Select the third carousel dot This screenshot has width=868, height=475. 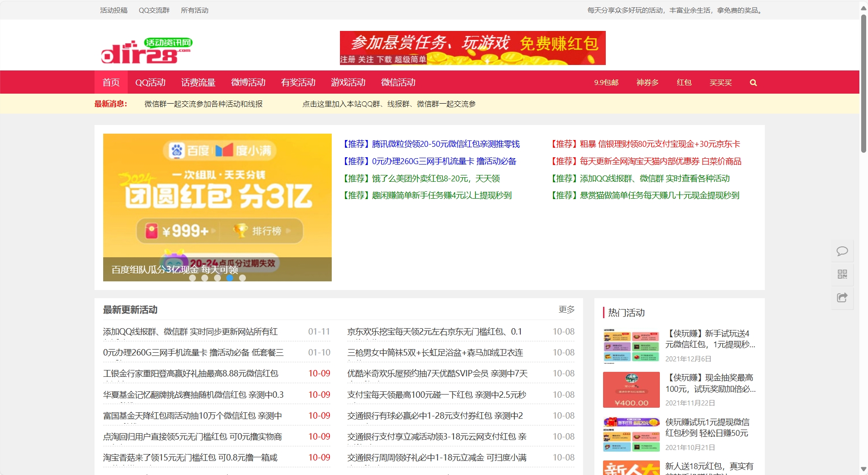tap(218, 278)
